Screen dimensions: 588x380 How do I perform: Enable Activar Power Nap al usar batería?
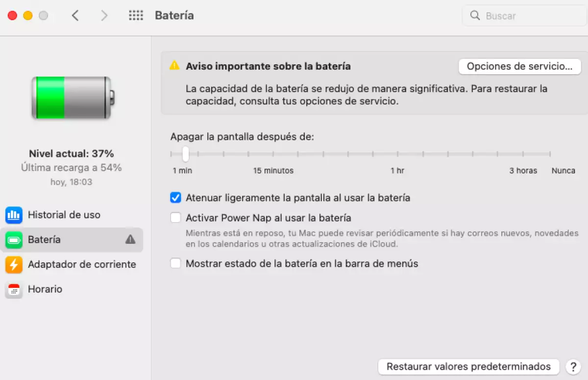click(175, 218)
